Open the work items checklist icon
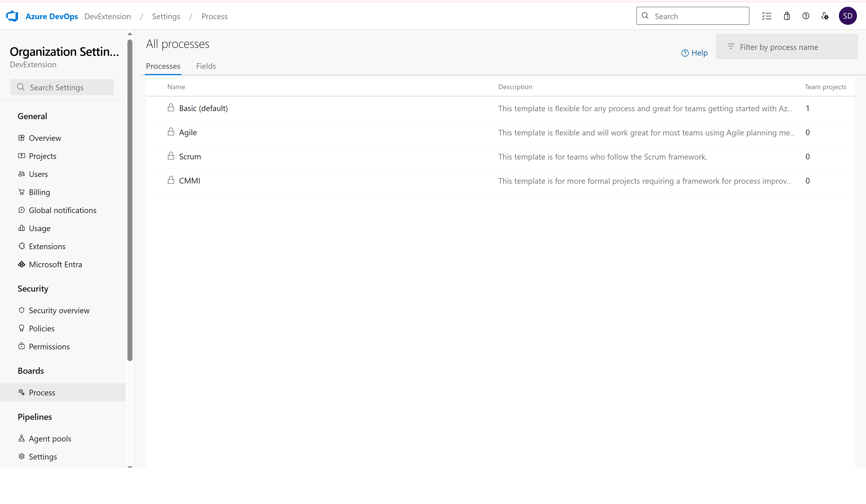Screen dimensions: 866x504 [767, 16]
